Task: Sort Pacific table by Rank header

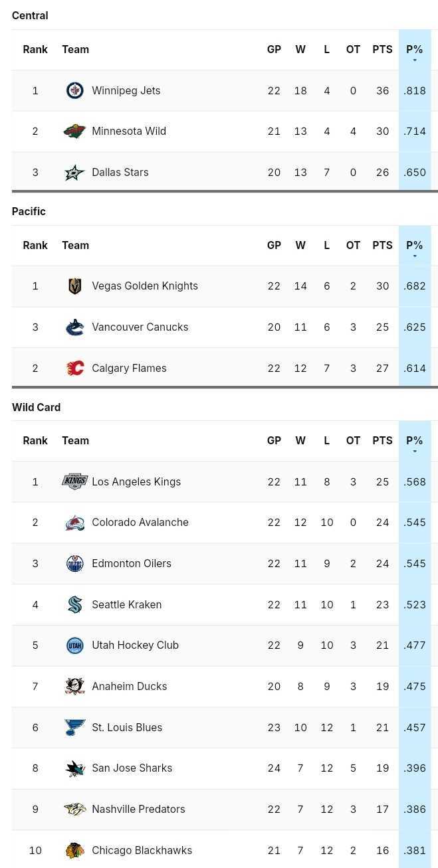Action: 35,245
